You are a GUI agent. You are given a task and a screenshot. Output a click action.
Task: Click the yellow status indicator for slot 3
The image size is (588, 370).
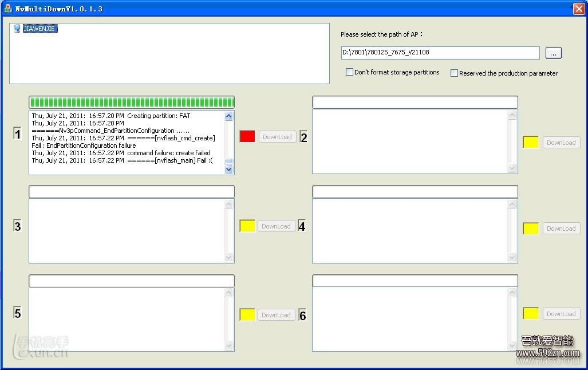coord(247,226)
